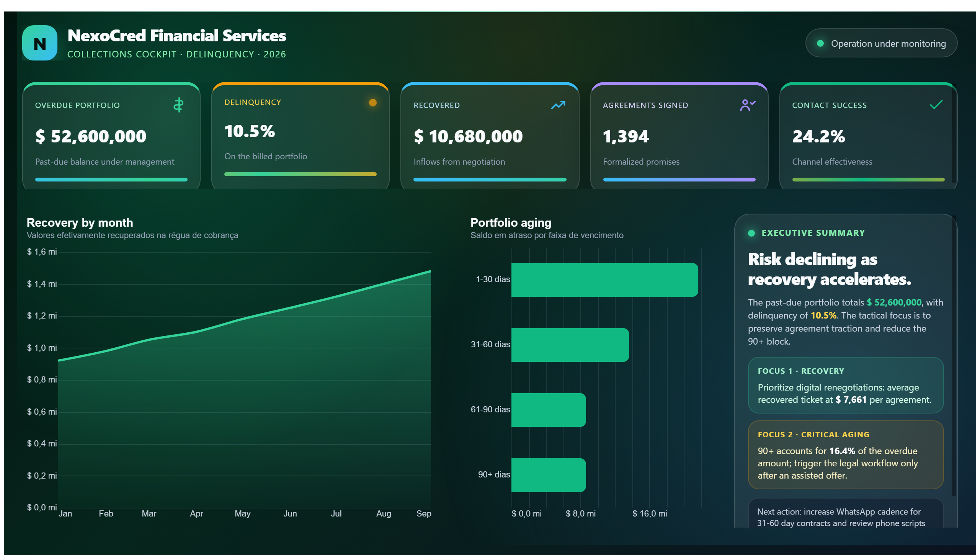Viewport: 980px width, 559px height.
Task: Click the Valores efetivamente recuperados subtitle
Action: (x=132, y=235)
